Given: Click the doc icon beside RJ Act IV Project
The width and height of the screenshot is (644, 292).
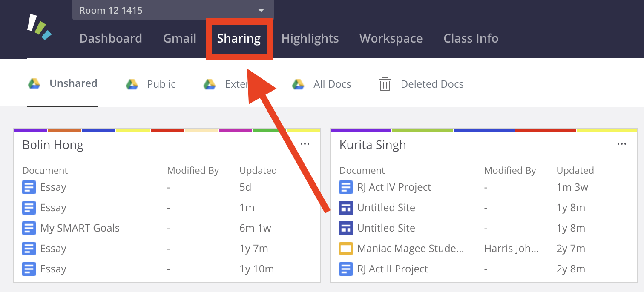Looking at the screenshot, I should point(346,187).
